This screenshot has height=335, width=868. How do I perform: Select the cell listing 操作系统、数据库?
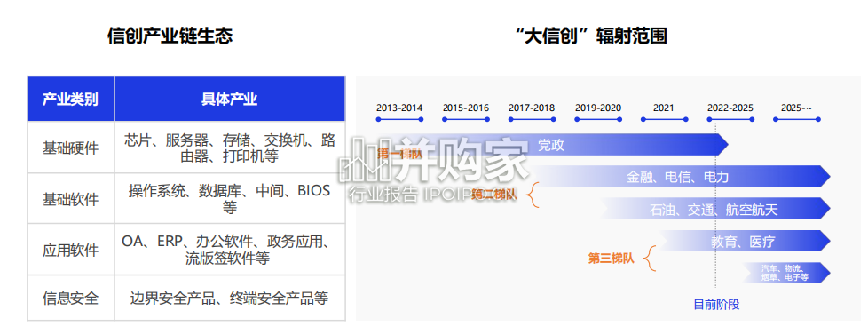[230, 198]
